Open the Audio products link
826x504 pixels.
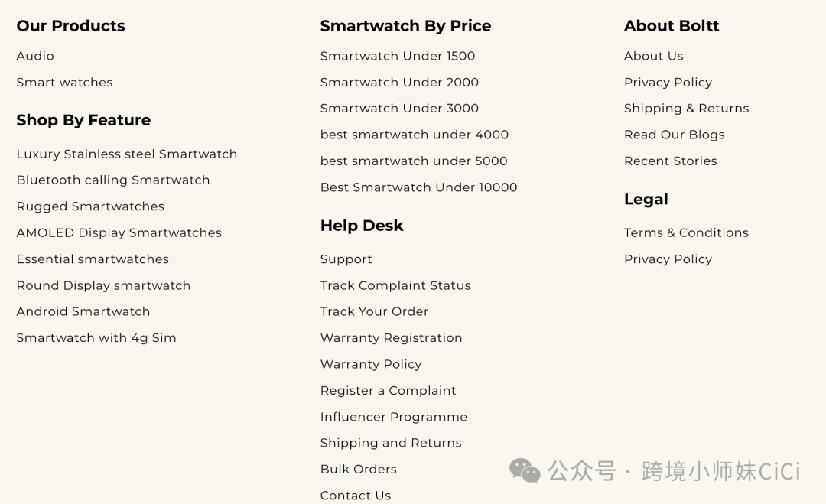(x=34, y=56)
